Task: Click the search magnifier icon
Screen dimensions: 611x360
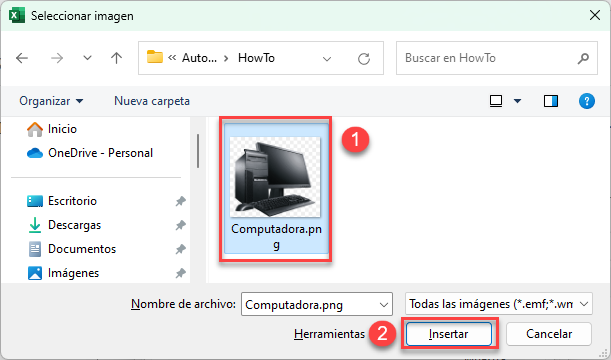Action: click(x=583, y=58)
